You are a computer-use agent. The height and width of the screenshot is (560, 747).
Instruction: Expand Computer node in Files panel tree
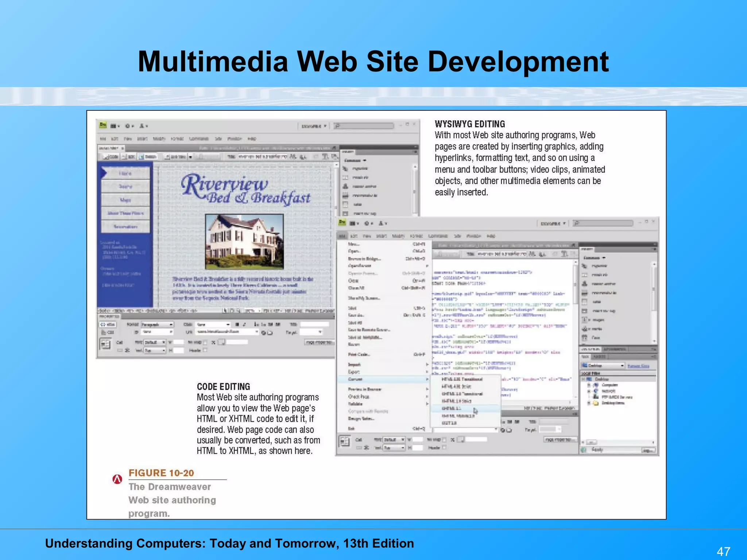(589, 385)
